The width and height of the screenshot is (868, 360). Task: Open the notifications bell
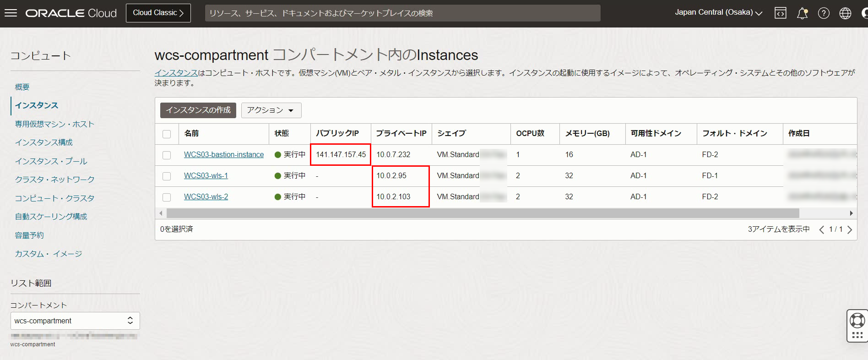point(802,13)
